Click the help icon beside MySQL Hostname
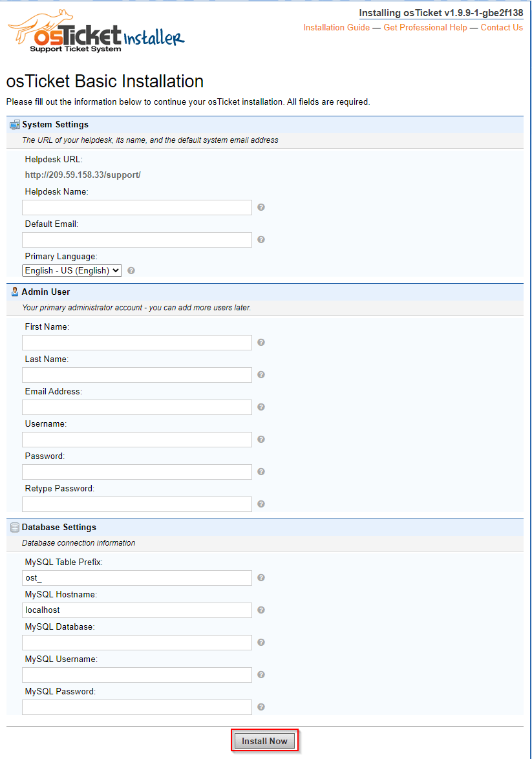This screenshot has height=759, width=532. coord(261,610)
